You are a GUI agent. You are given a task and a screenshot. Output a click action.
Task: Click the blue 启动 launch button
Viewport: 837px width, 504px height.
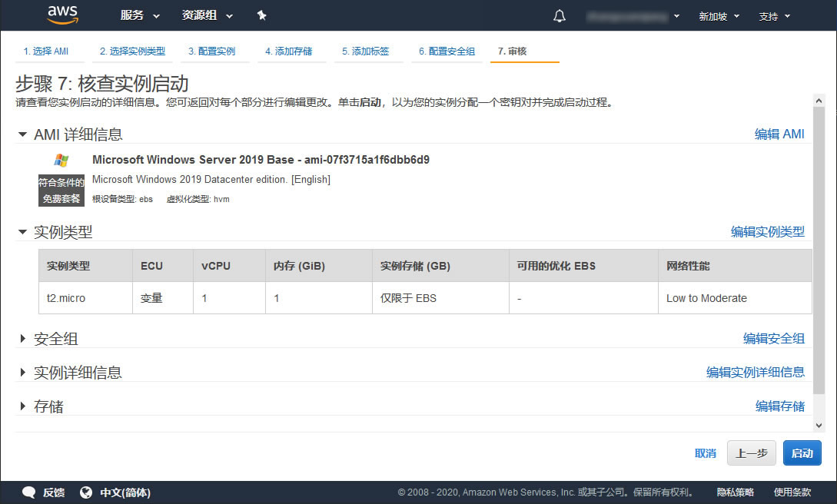tap(802, 453)
